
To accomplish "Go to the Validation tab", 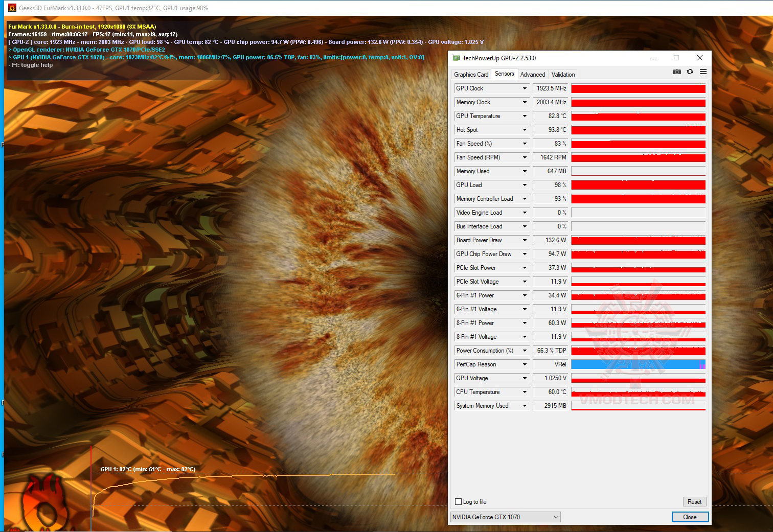I will pos(563,75).
